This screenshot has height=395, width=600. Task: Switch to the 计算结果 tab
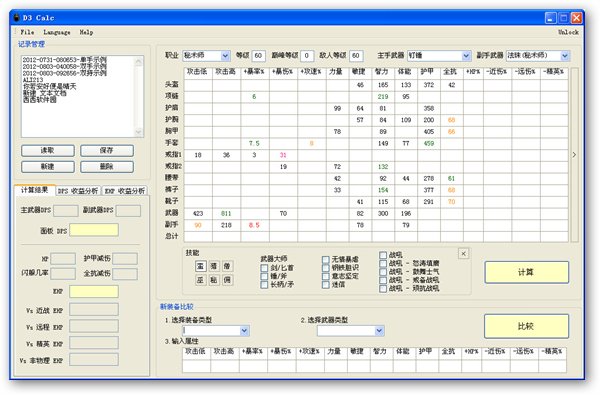coord(35,190)
